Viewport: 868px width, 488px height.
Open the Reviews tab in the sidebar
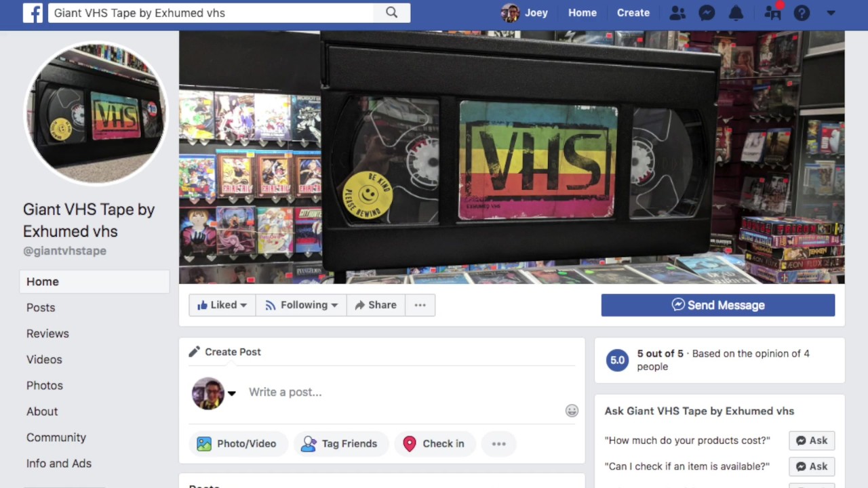point(47,333)
